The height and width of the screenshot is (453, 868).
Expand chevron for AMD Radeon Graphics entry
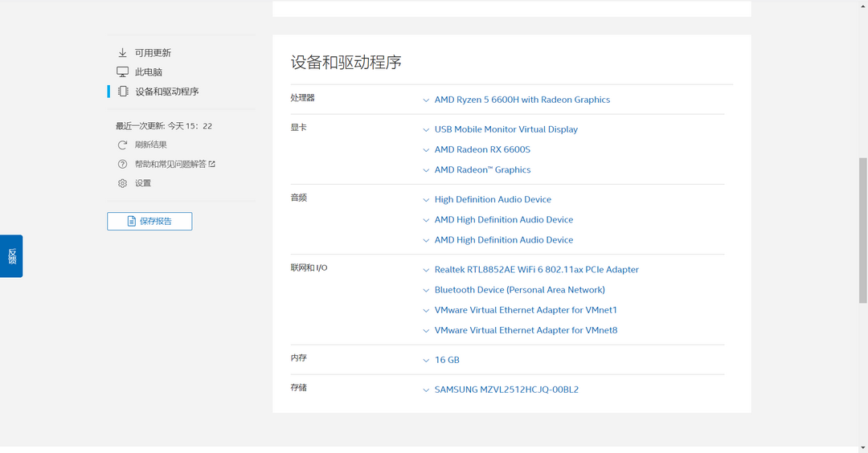pos(426,170)
